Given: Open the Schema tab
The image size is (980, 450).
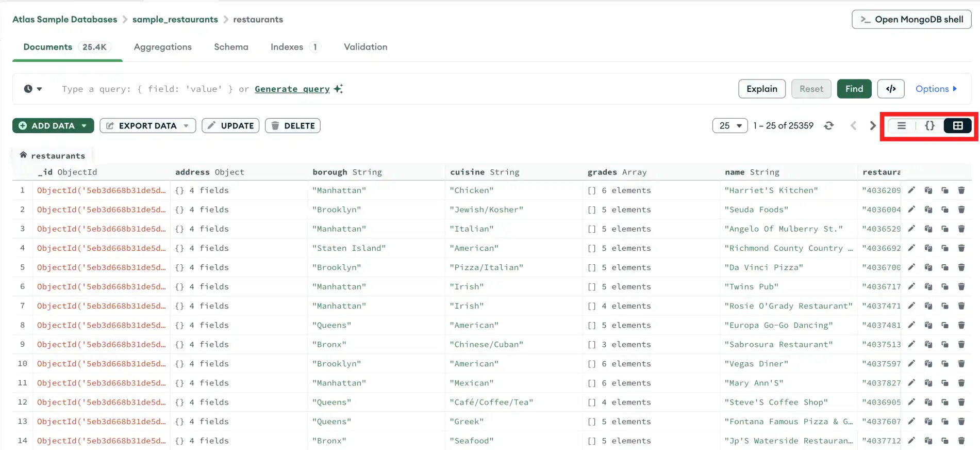Looking at the screenshot, I should point(231,47).
